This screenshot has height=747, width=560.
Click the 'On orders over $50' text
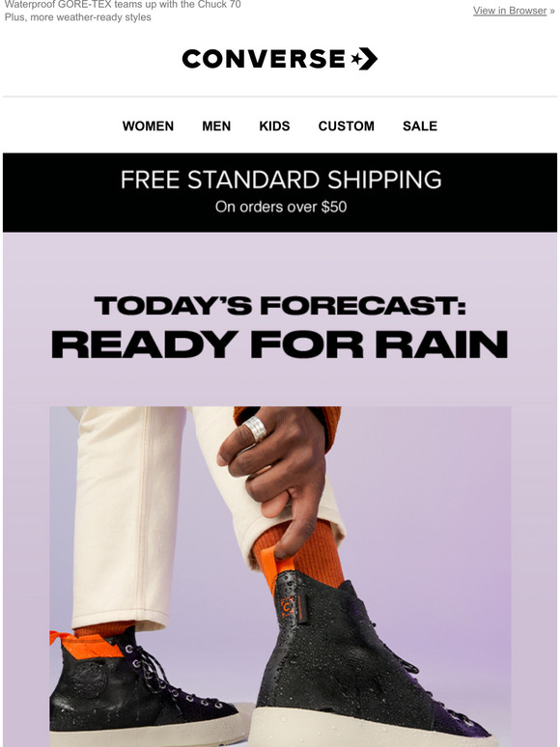[281, 207]
